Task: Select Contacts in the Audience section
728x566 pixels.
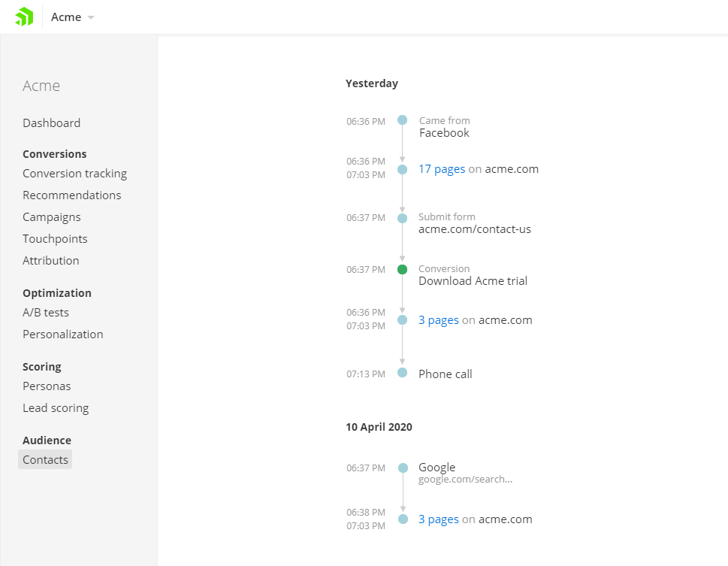Action: pyautogui.click(x=44, y=459)
